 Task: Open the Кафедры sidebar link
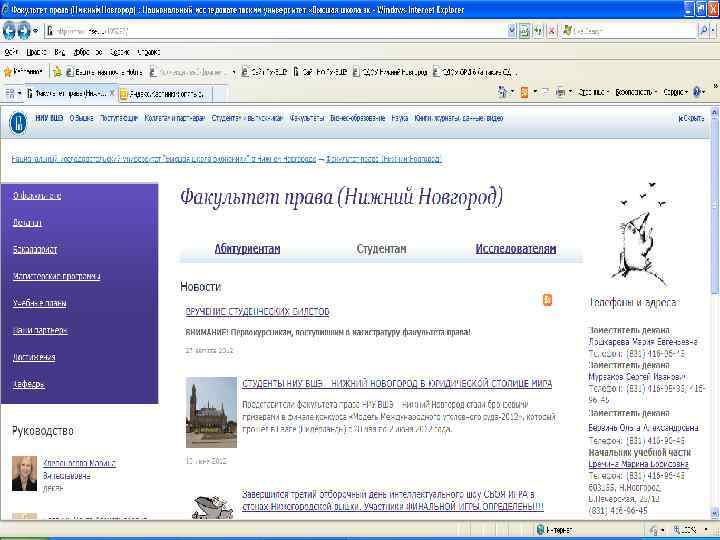pyautogui.click(x=28, y=384)
